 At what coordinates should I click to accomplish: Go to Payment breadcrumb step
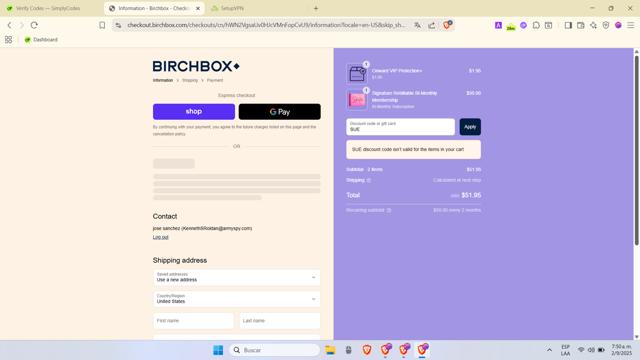coord(215,80)
